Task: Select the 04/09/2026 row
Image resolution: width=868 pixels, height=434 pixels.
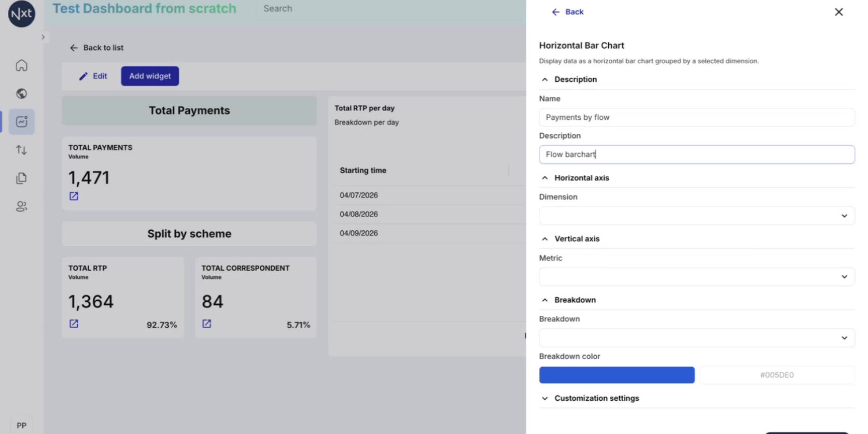Action: coord(429,233)
